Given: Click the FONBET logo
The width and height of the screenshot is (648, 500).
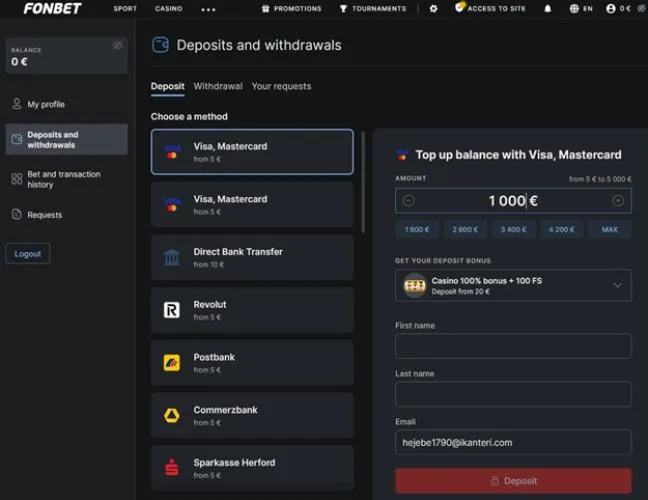Looking at the screenshot, I should pyautogui.click(x=52, y=8).
